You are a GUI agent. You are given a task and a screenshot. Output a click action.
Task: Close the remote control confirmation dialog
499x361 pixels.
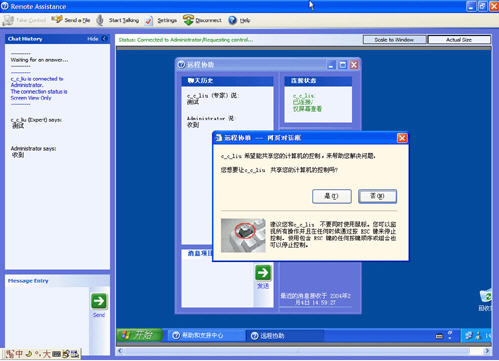tap(402, 138)
